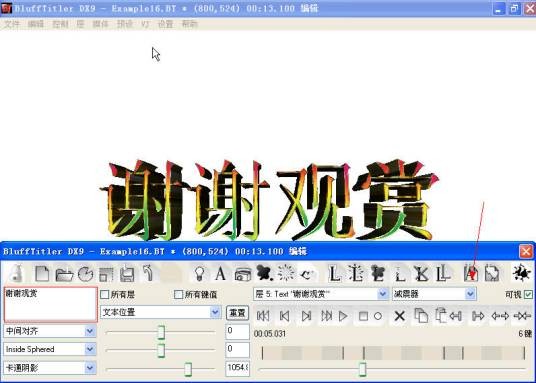Add a picture layer using the camera icon

243,274
